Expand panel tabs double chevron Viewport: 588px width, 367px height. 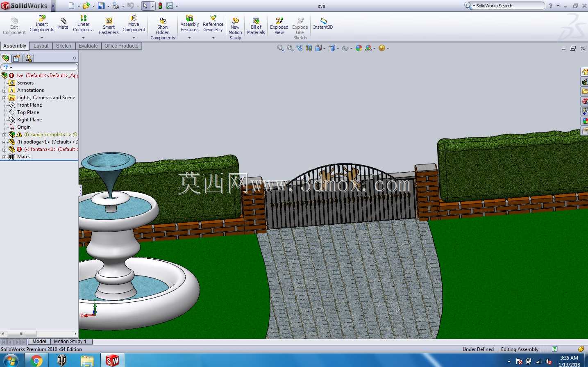[x=74, y=58]
